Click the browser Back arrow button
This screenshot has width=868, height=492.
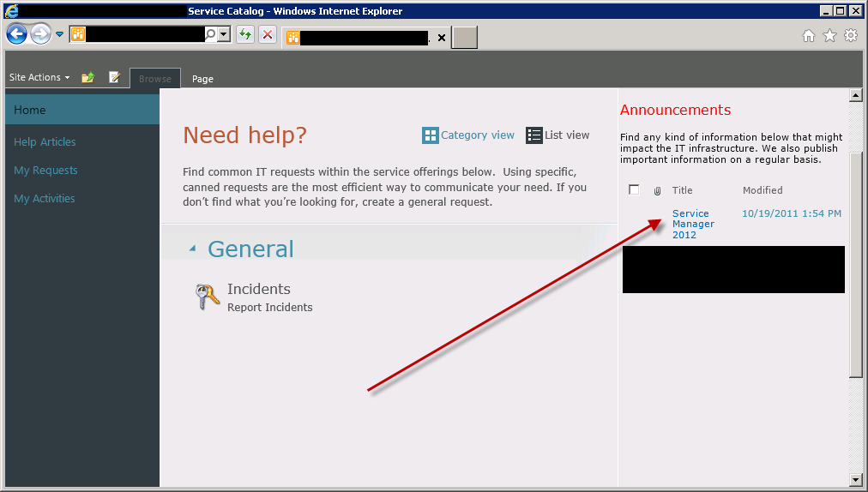(16, 34)
